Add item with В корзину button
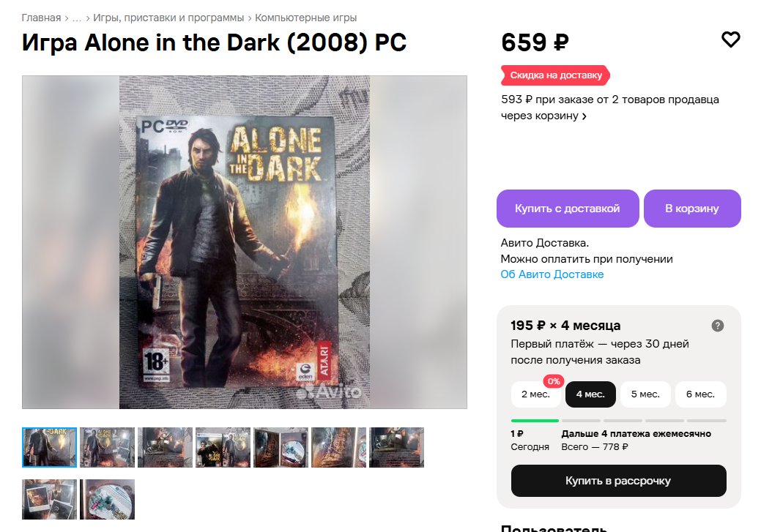This screenshot has width=761, height=532. (691, 209)
